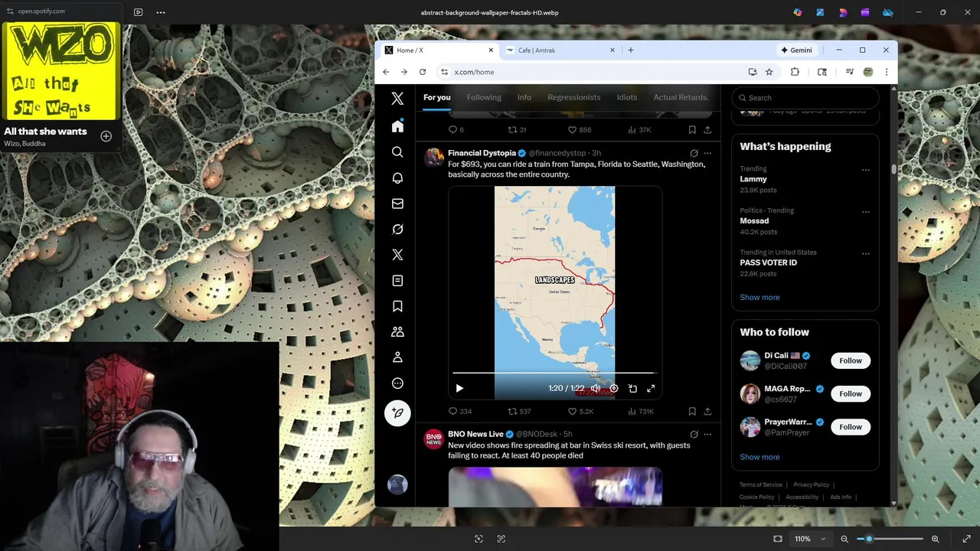Open more menu on Financial Dystopia post
This screenshot has height=551, width=980.
(x=707, y=153)
